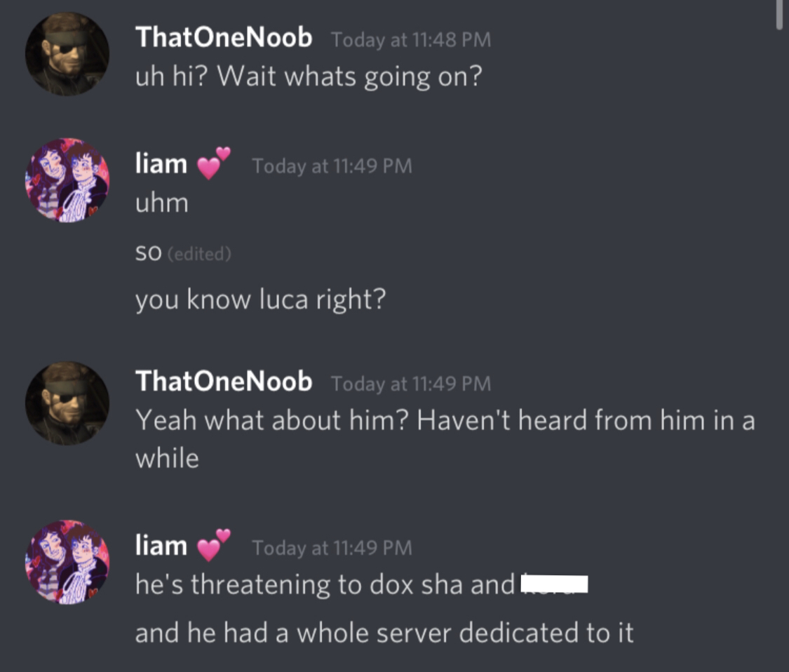Screen dimensions: 789x672
Task: Open ThatOneNoob's avatar beside the 11:48 PM message
Action: (67, 54)
